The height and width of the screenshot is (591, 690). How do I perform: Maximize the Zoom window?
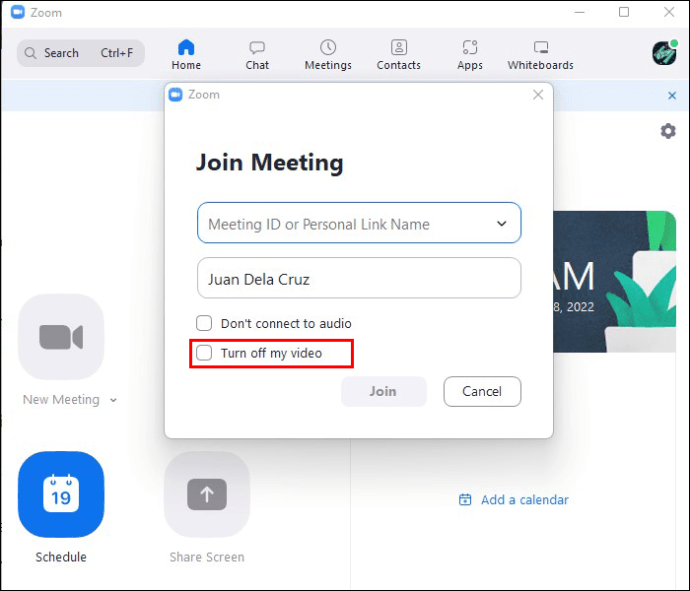point(624,12)
